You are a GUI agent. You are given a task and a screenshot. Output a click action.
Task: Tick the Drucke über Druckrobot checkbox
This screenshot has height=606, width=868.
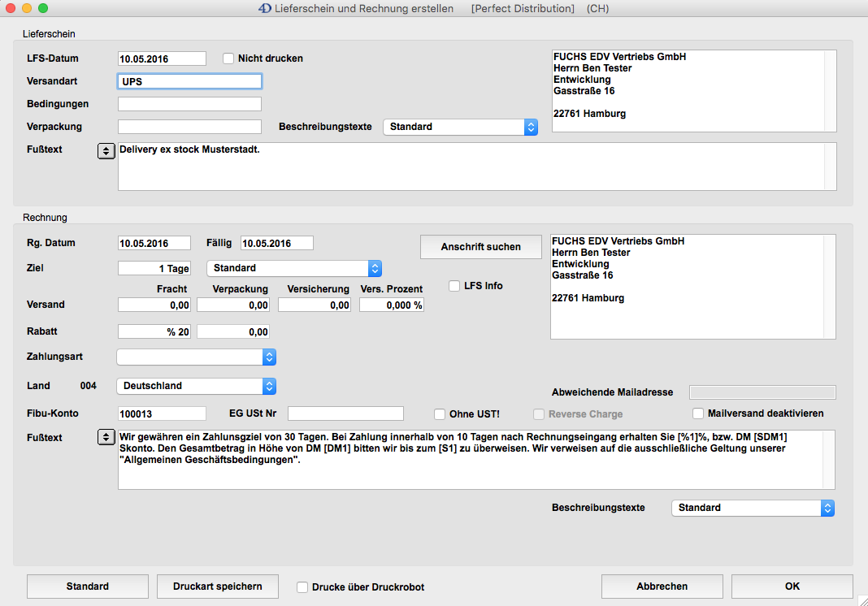(302, 587)
